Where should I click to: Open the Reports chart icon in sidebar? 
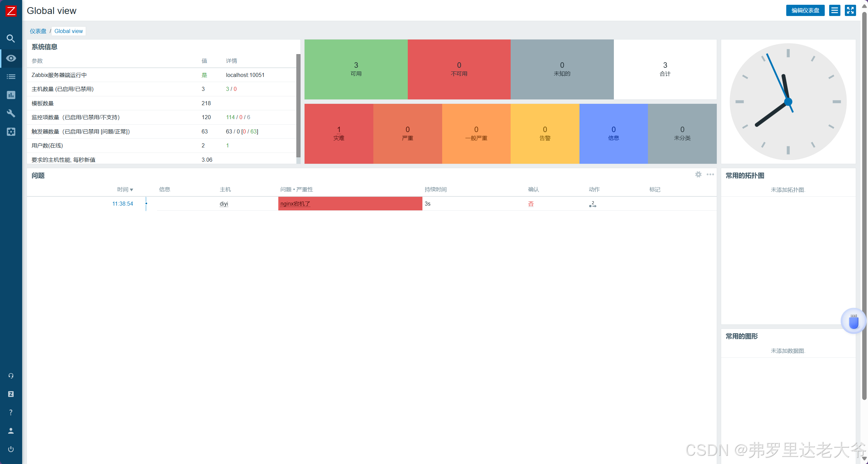coord(11,95)
